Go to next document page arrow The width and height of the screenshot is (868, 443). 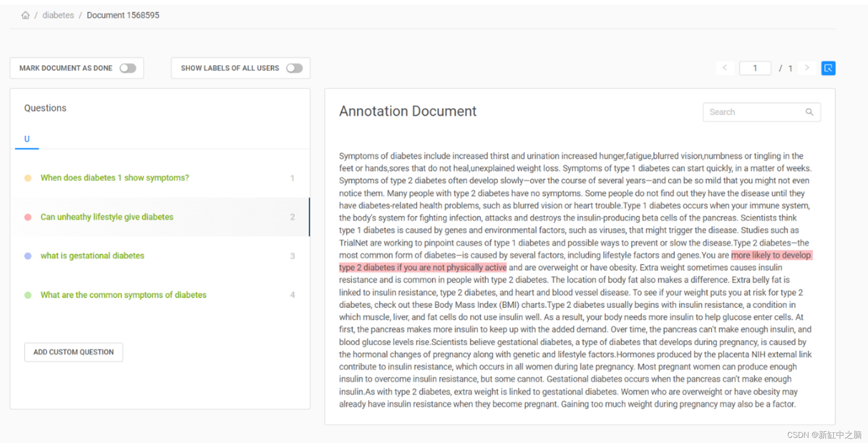pos(807,68)
